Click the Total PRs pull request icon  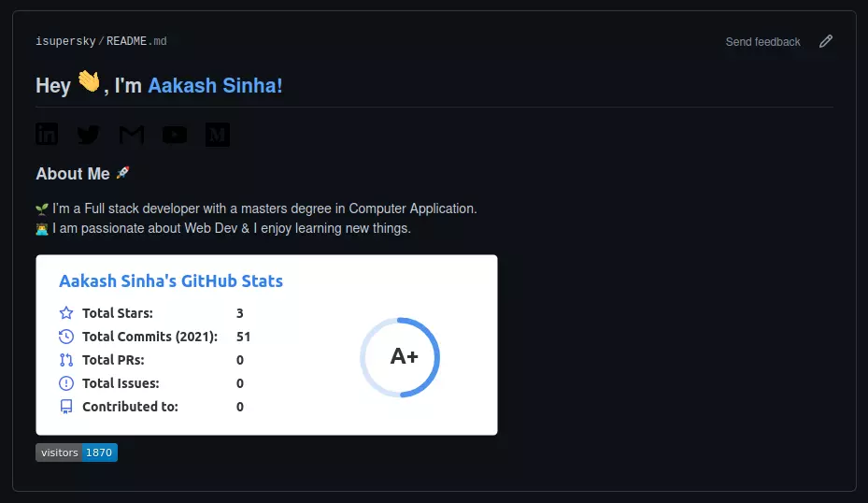[66, 360]
